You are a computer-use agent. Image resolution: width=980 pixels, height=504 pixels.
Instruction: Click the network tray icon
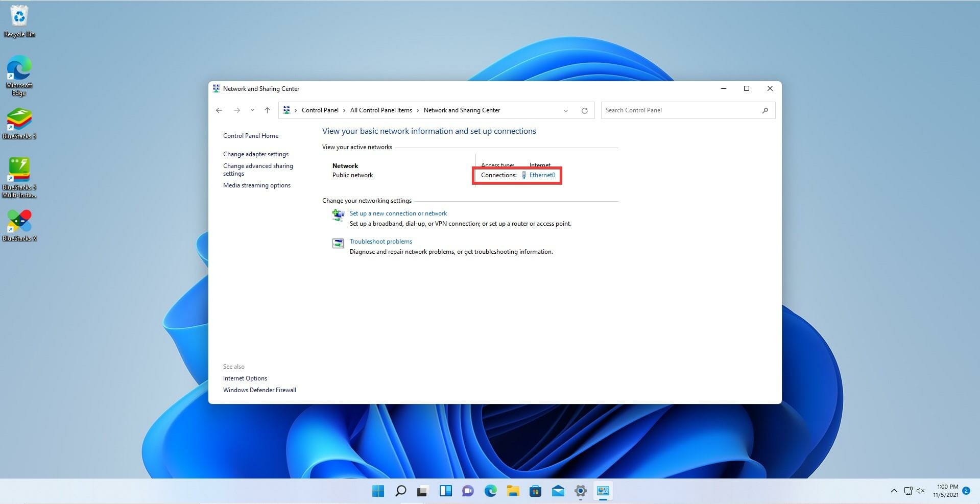[x=908, y=491]
